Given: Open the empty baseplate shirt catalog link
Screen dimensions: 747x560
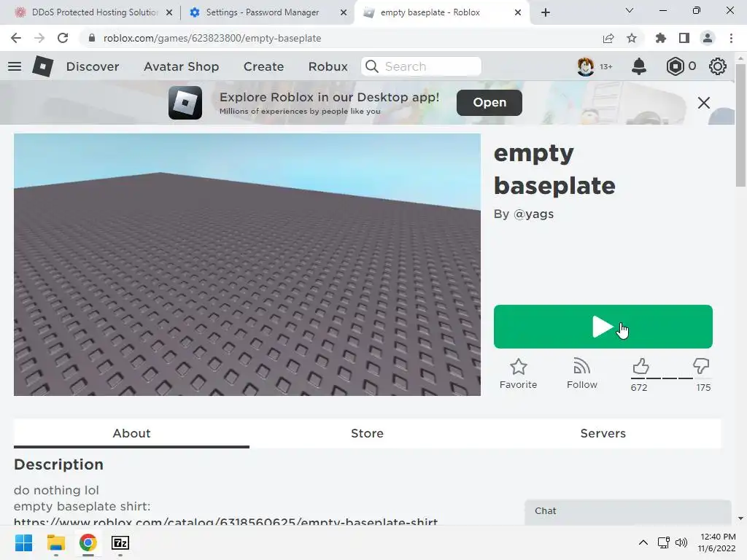Looking at the screenshot, I should pos(225,522).
